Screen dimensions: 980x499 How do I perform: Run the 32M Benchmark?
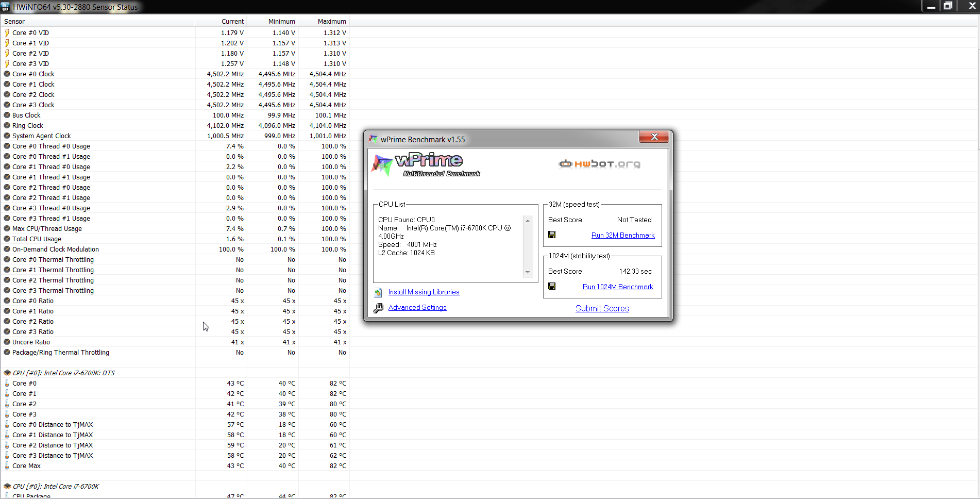[623, 235]
